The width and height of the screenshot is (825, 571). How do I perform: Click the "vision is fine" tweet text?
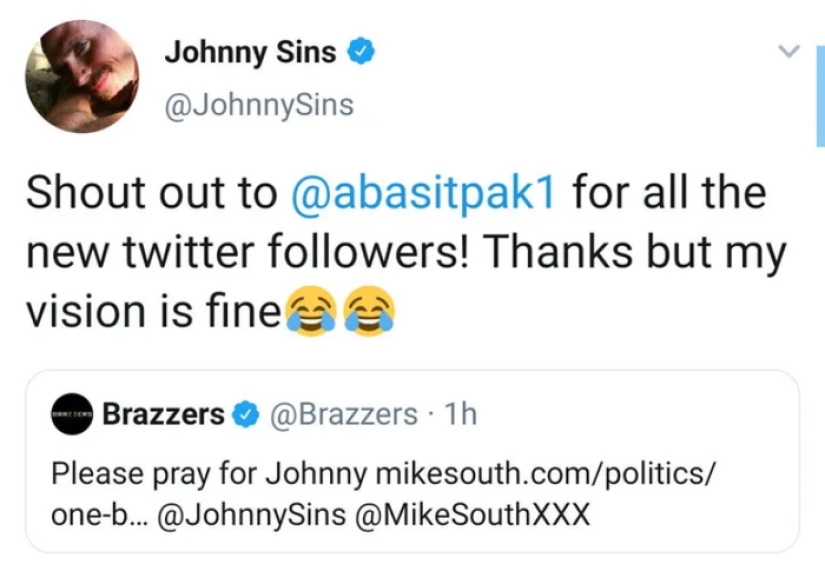pos(152,313)
